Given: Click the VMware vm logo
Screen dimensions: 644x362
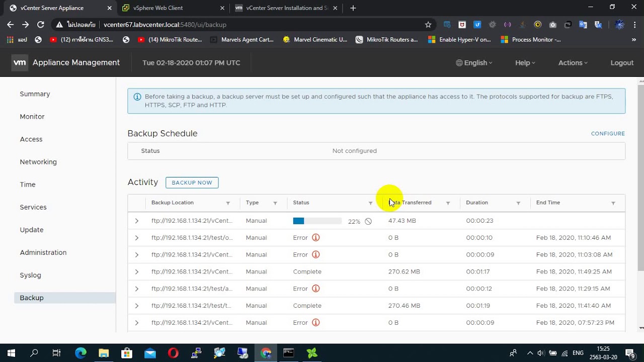Looking at the screenshot, I should click(x=20, y=63).
